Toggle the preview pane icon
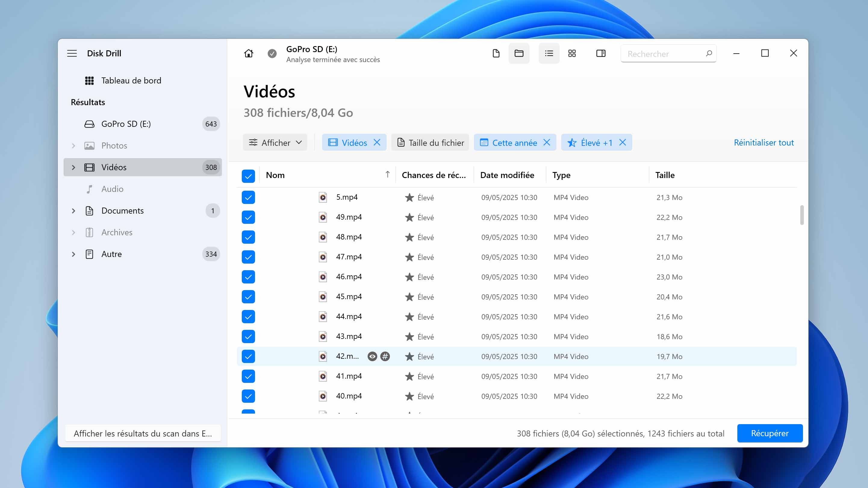This screenshot has height=488, width=868. [601, 53]
